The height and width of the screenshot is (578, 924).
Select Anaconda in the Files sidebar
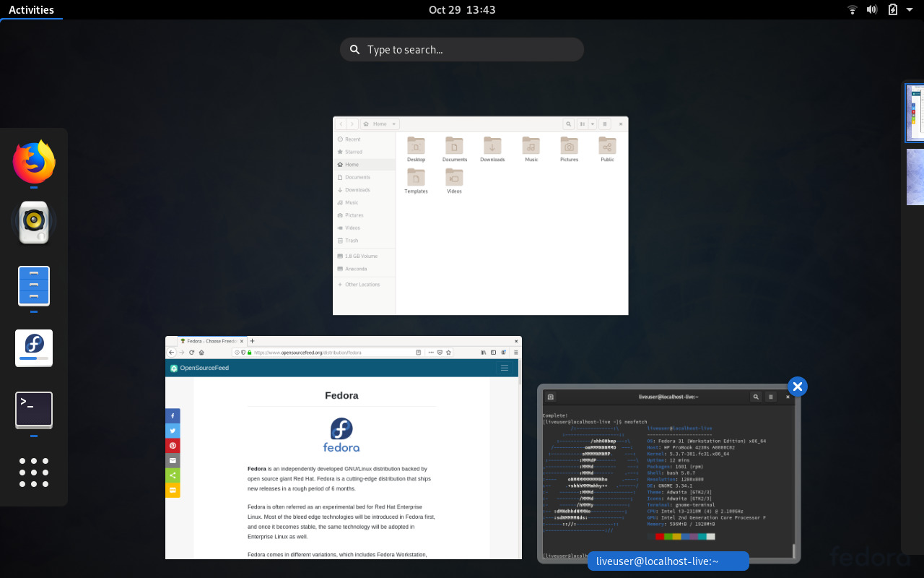364,269
